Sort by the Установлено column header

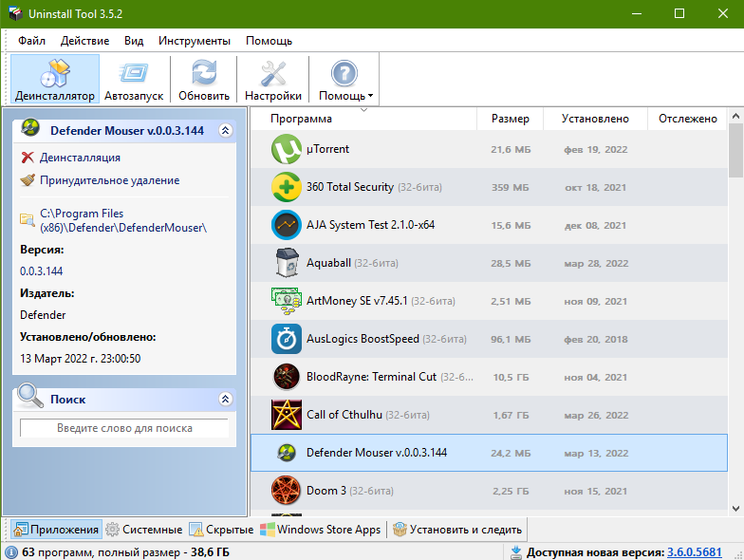click(x=595, y=119)
